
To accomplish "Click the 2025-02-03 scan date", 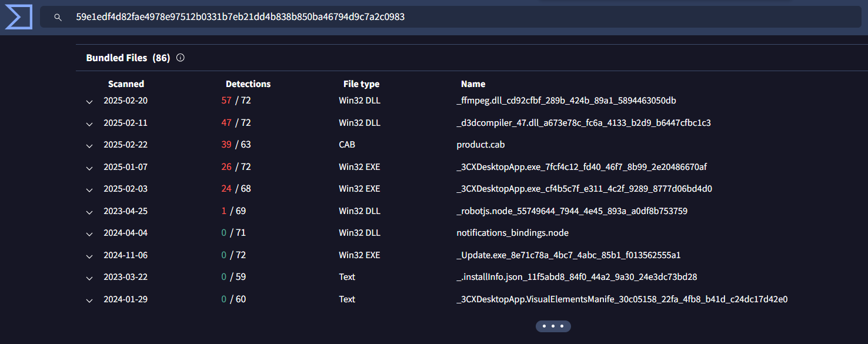I will pos(125,189).
